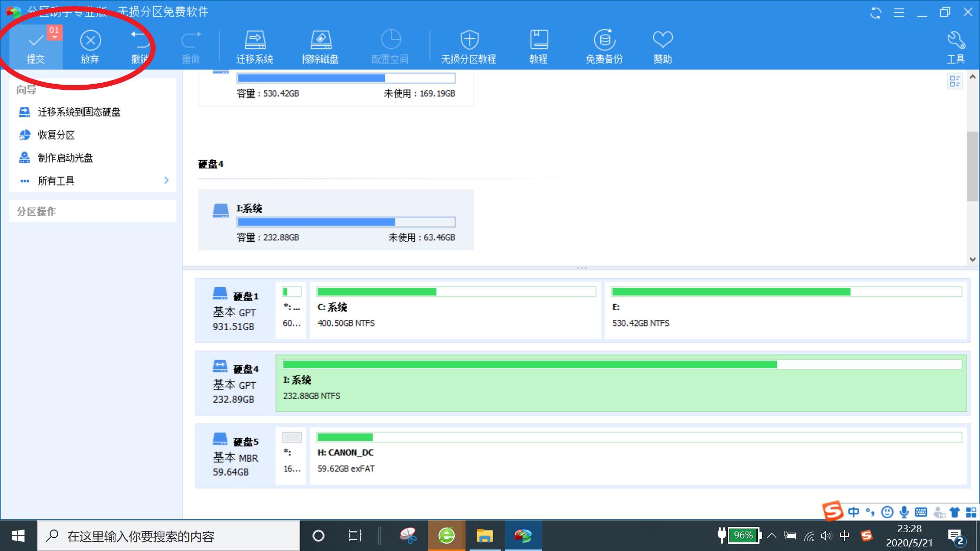The width and height of the screenshot is (980, 551).
Task: Click the 放弃 (Discard) icon
Action: click(90, 41)
